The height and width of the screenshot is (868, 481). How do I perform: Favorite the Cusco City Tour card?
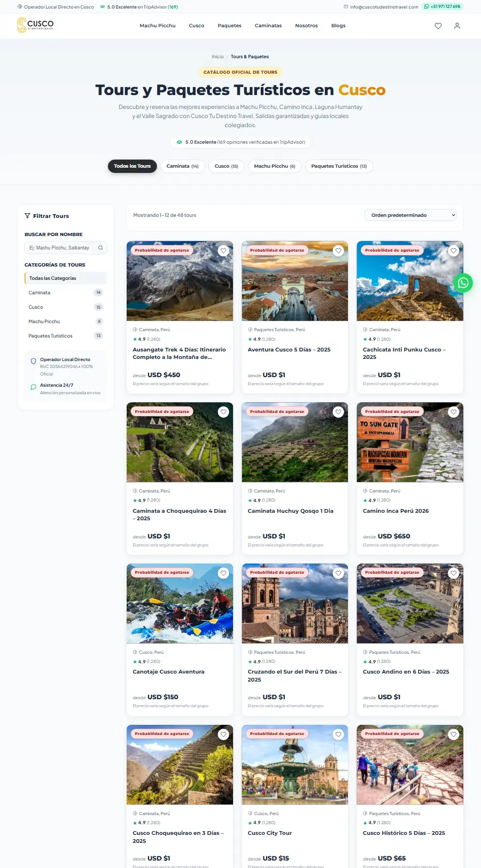click(338, 734)
